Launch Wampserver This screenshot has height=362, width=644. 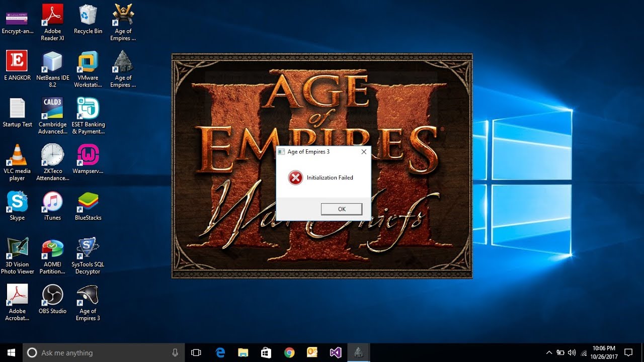pyautogui.click(x=88, y=153)
